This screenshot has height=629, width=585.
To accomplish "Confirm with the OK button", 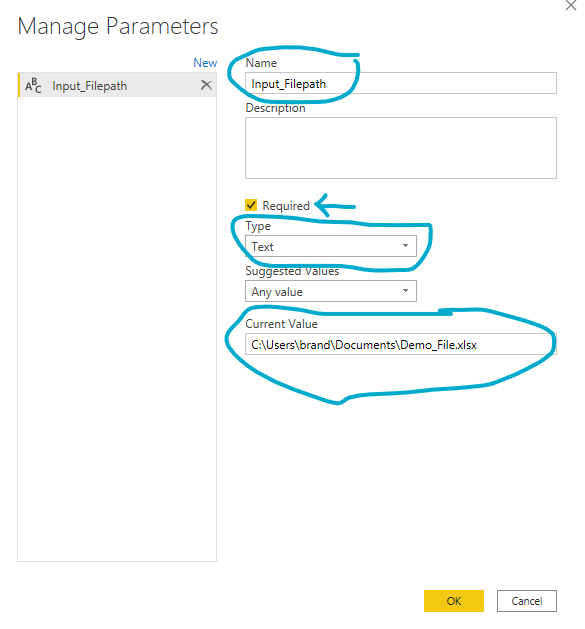I will pos(454,601).
